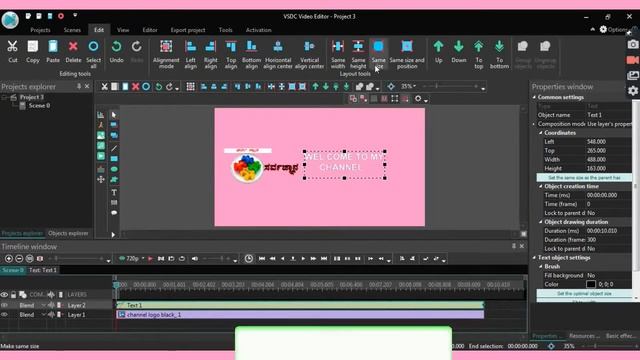Toggle visibility of Layer1
The width and height of the screenshot is (640, 360).
(4, 315)
